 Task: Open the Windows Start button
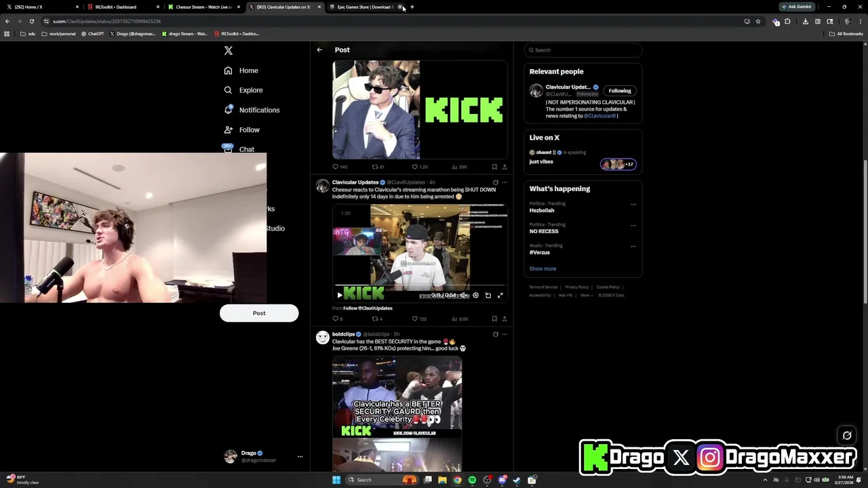coord(336,480)
